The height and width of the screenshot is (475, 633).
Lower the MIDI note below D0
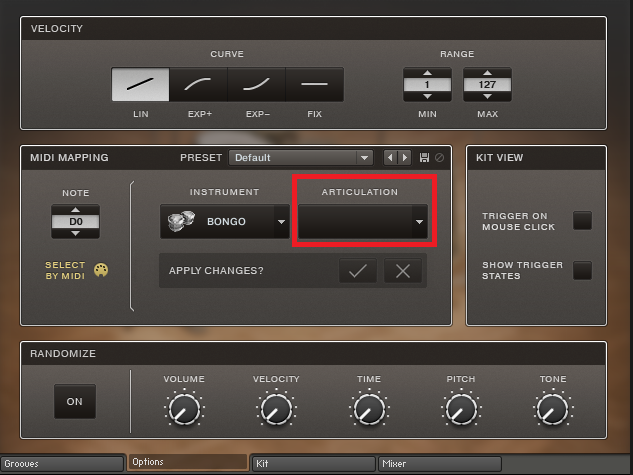pyautogui.click(x=75, y=233)
